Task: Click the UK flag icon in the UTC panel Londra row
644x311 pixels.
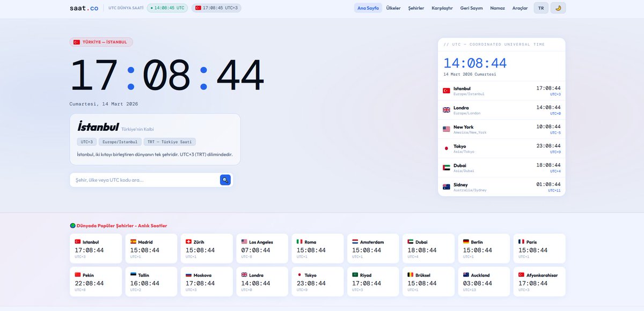Action: tap(446, 110)
